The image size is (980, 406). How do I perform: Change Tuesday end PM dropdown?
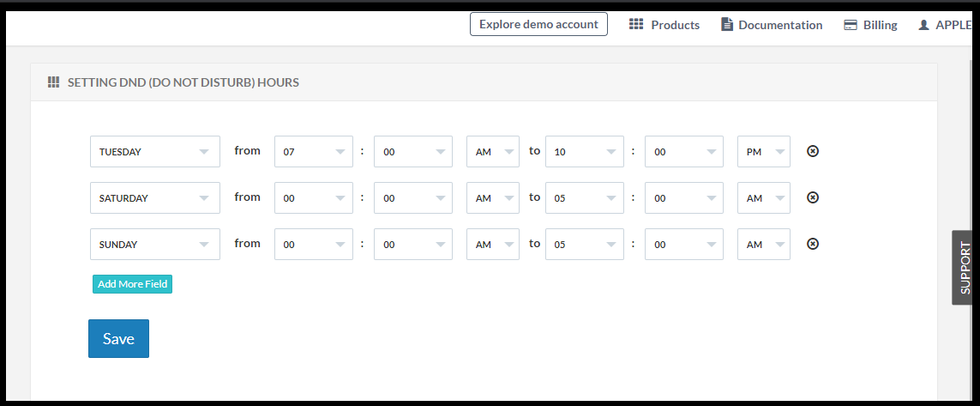coord(764,151)
